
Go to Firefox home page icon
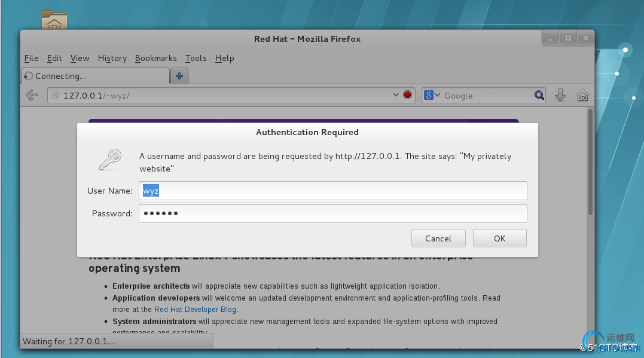click(x=582, y=95)
